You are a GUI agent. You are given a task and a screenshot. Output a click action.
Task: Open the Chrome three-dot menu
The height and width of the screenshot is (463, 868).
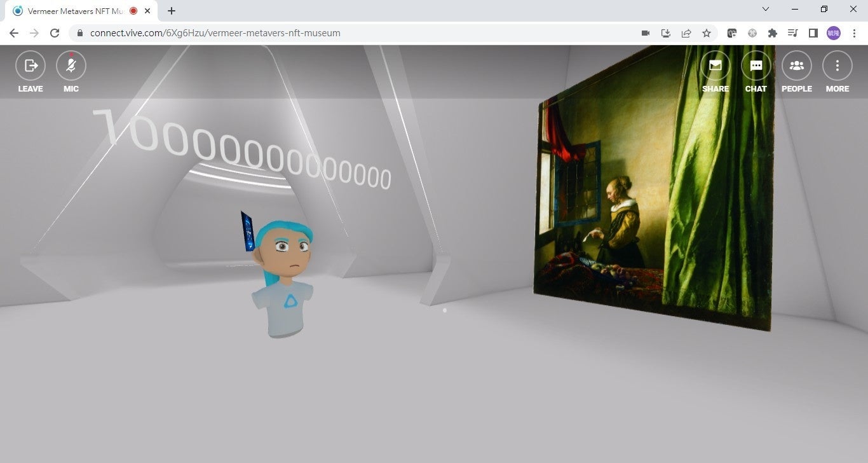click(x=853, y=33)
